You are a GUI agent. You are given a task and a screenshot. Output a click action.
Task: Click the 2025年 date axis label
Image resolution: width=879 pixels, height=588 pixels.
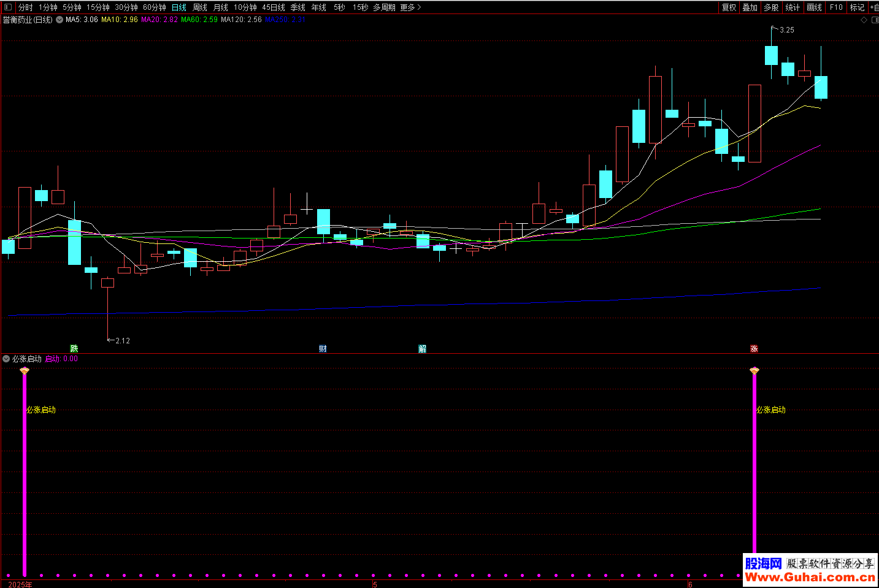(x=20, y=584)
